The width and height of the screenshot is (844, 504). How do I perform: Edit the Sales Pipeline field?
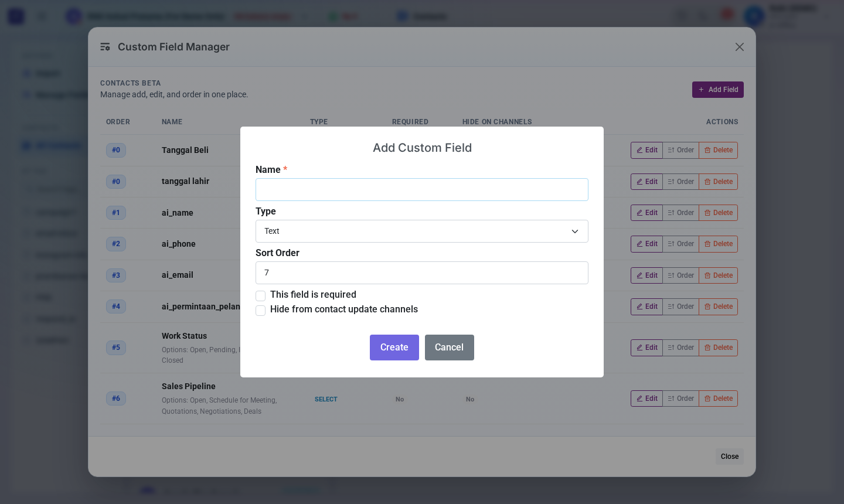click(647, 399)
